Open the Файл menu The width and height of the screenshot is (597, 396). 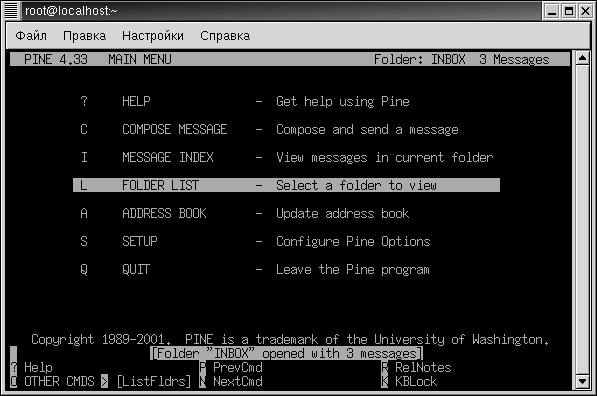pyautogui.click(x=31, y=36)
